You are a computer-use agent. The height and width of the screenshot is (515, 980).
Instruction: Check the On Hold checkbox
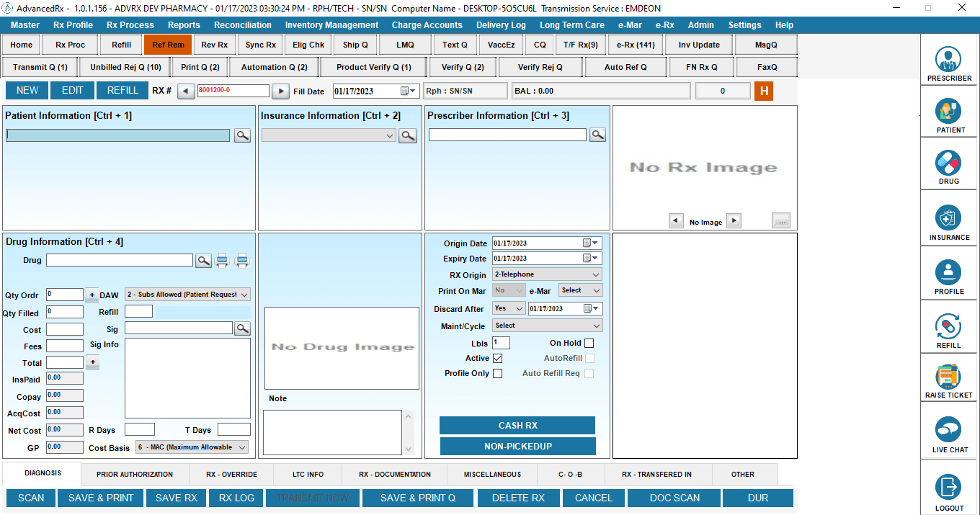coord(589,344)
